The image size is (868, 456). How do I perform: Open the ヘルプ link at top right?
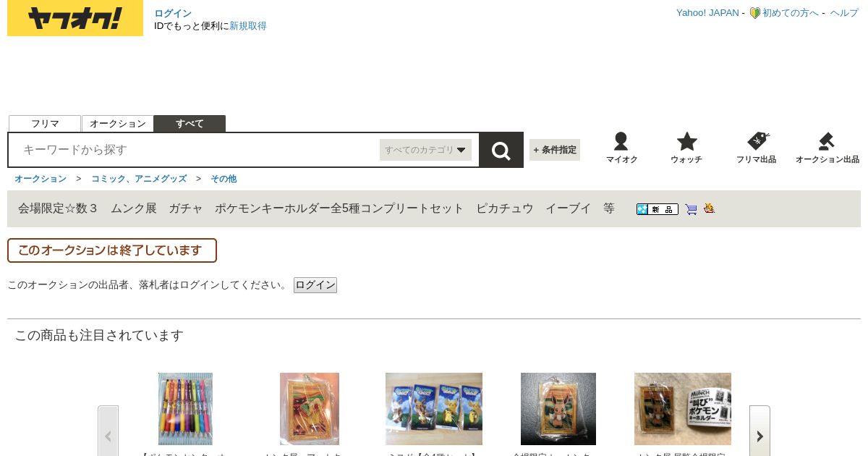coord(844,13)
